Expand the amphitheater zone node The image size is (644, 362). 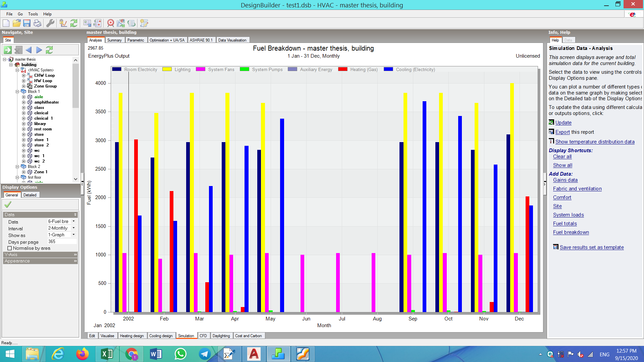point(23,102)
